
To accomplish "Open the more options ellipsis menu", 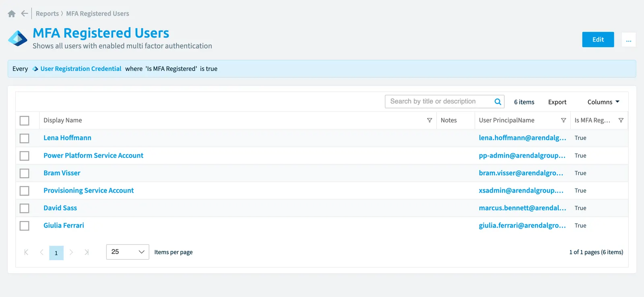I will (x=629, y=39).
